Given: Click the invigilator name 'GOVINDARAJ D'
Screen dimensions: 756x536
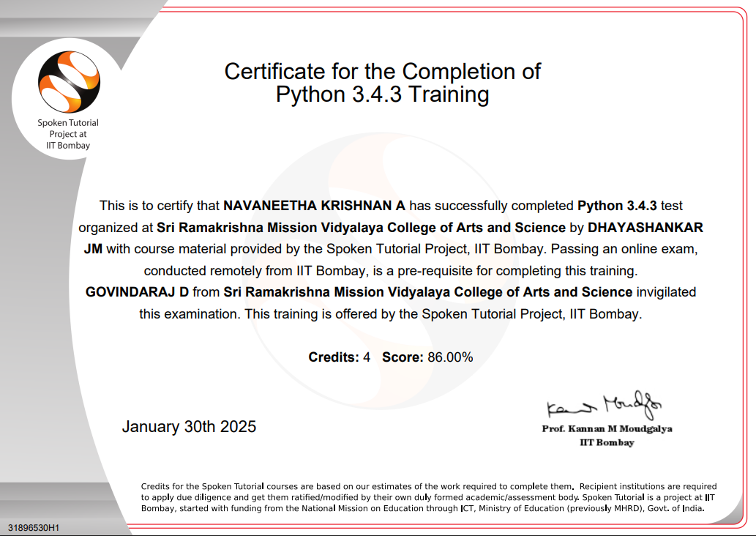Looking at the screenshot, I should pyautogui.click(x=137, y=292).
